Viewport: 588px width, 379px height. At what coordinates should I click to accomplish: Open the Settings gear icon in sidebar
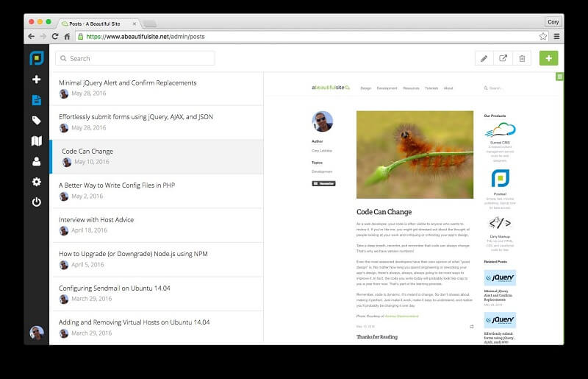[36, 182]
